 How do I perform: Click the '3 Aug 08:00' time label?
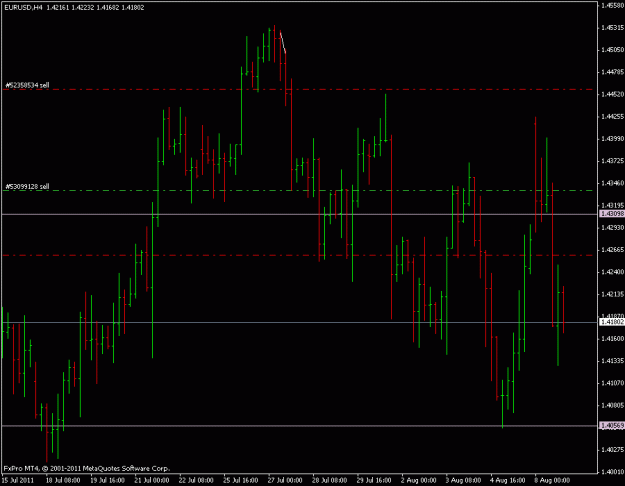click(x=463, y=480)
